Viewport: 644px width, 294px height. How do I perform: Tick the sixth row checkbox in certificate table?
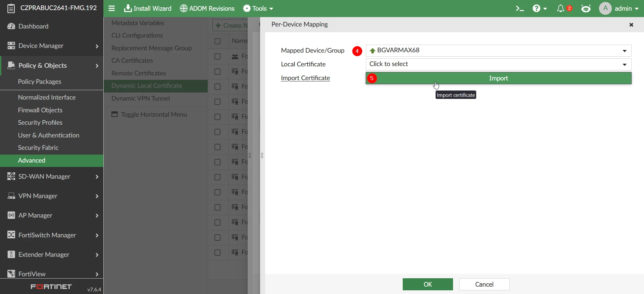pyautogui.click(x=217, y=132)
